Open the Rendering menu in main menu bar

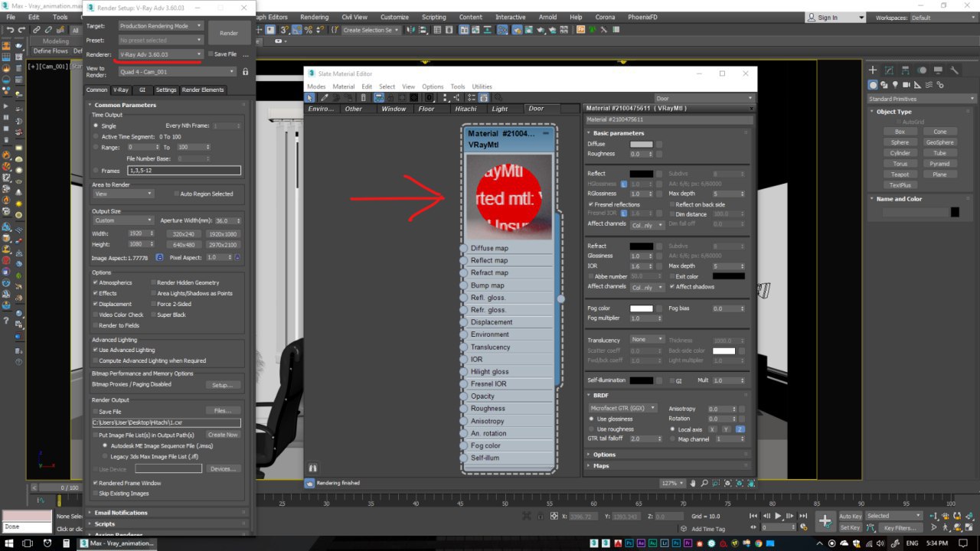tap(314, 17)
